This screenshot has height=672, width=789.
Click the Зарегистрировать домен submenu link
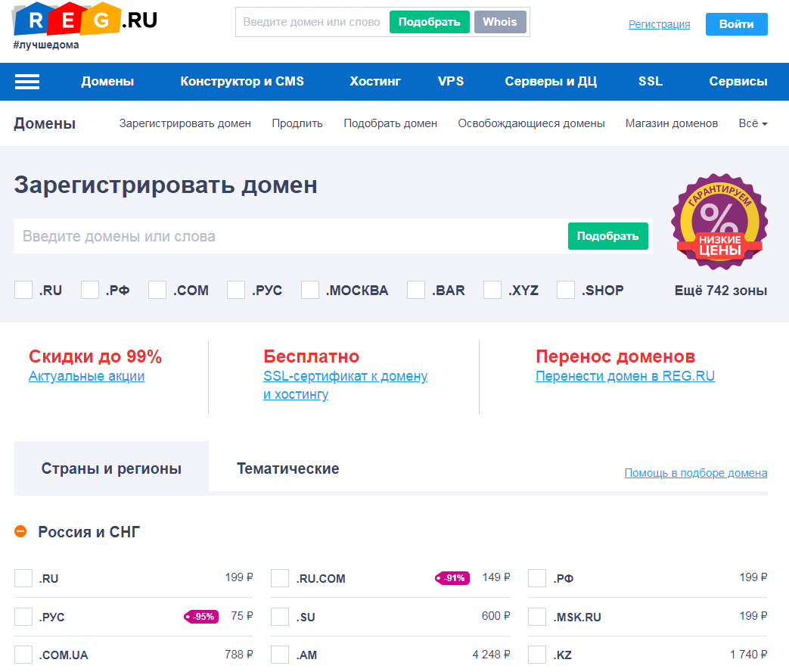[x=185, y=123]
